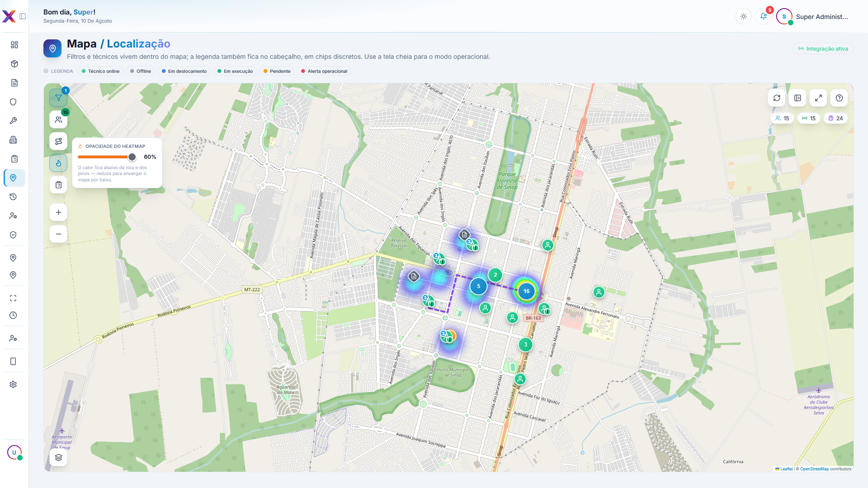Open the clock icon in the sidebar
Image resolution: width=868 pixels, height=488 pixels.
pos(13,315)
